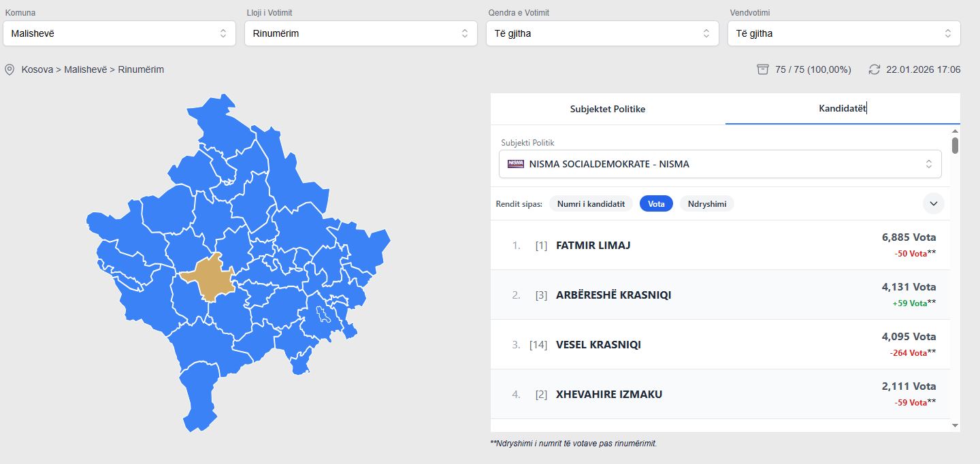980x464 pixels.
Task: Open the Qendra e Votimit dropdown
Action: point(602,33)
